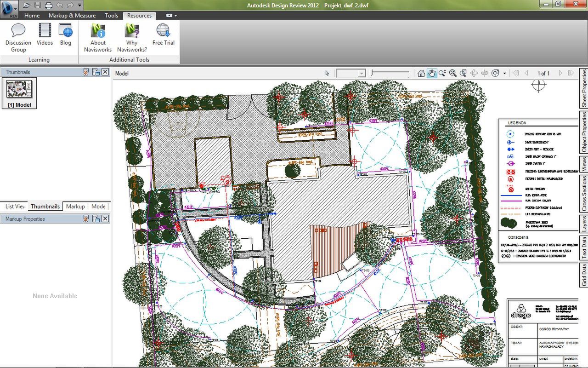Image resolution: width=588 pixels, height=368 pixels.
Task: Select the Zoom tool
Action: point(442,73)
